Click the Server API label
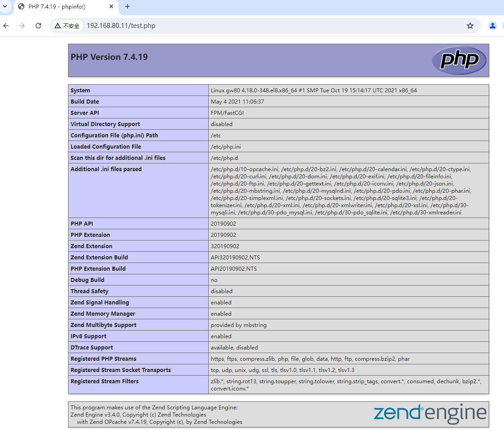 click(x=85, y=113)
